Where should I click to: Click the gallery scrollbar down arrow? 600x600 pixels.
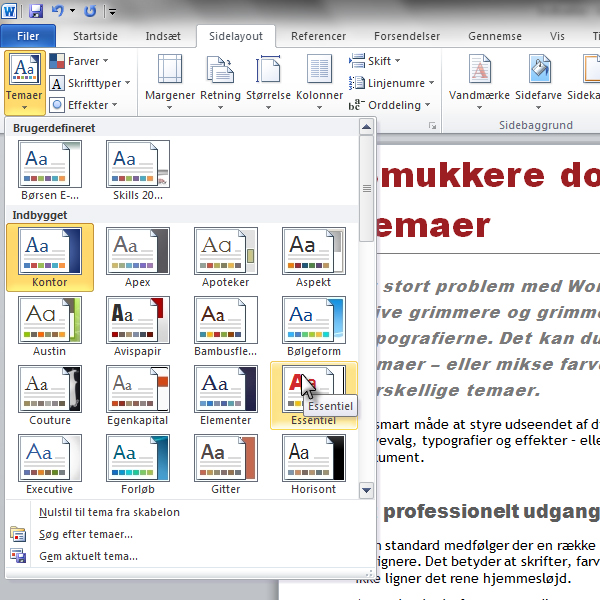366,490
